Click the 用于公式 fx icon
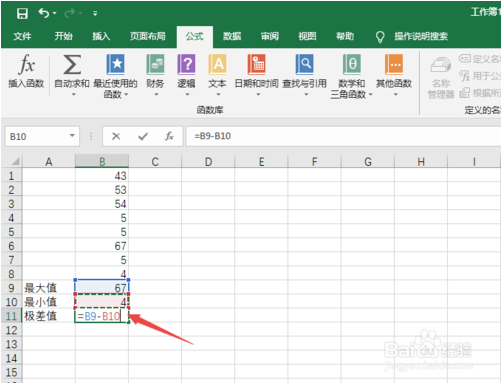Viewport: 504px width, 385px height. 465,76
